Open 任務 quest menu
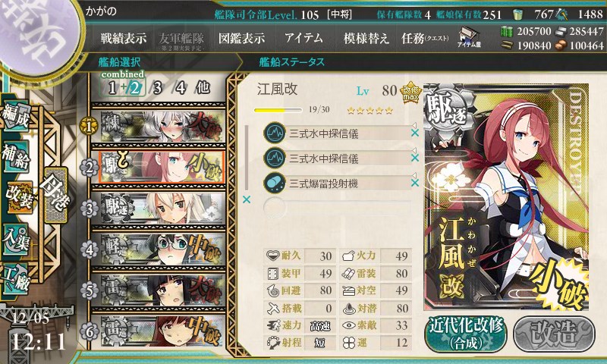 coord(425,38)
